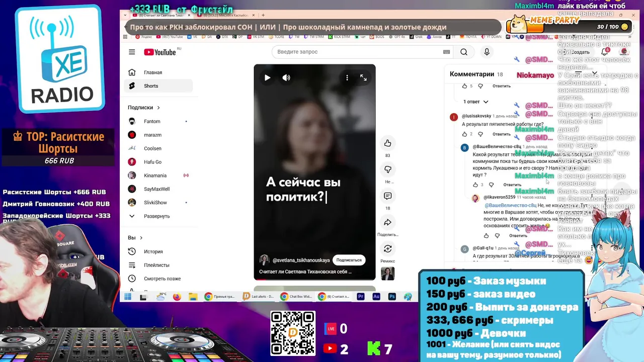Select 'Shorts' in the sidebar
This screenshot has height=362, width=644.
(x=158, y=86)
